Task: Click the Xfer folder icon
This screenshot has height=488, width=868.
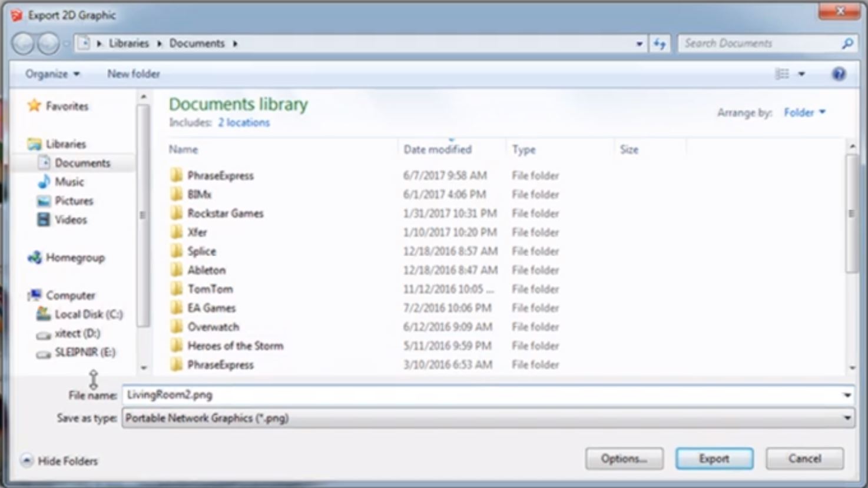Action: 176,232
